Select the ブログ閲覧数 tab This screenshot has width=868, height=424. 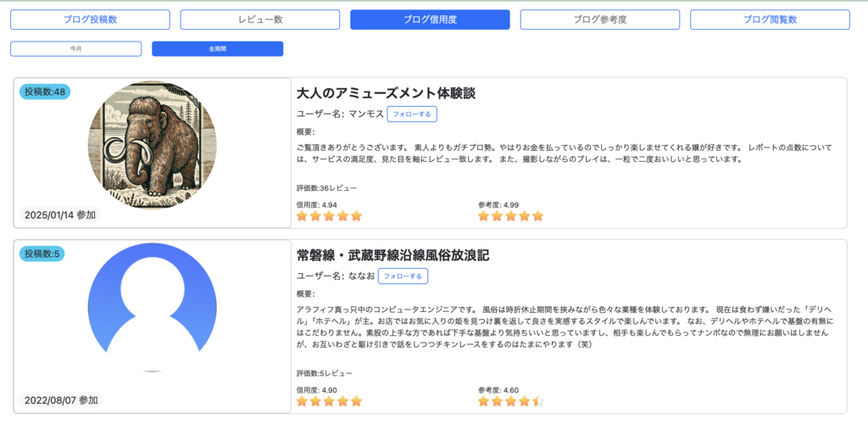(x=770, y=20)
